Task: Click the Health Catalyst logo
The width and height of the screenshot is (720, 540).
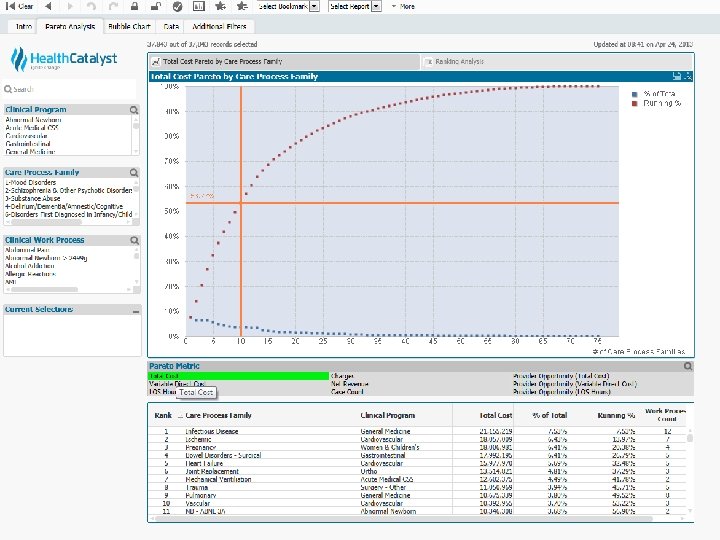Action: (64, 59)
